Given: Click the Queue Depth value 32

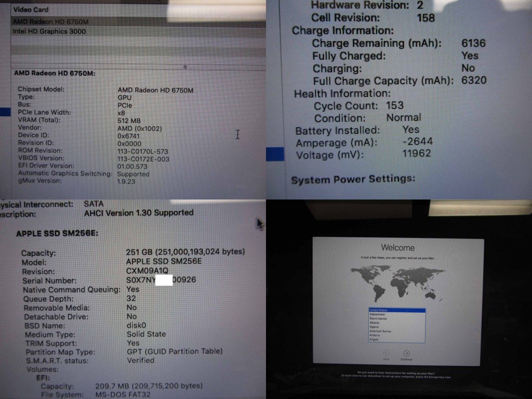Looking at the screenshot, I should (x=131, y=298).
